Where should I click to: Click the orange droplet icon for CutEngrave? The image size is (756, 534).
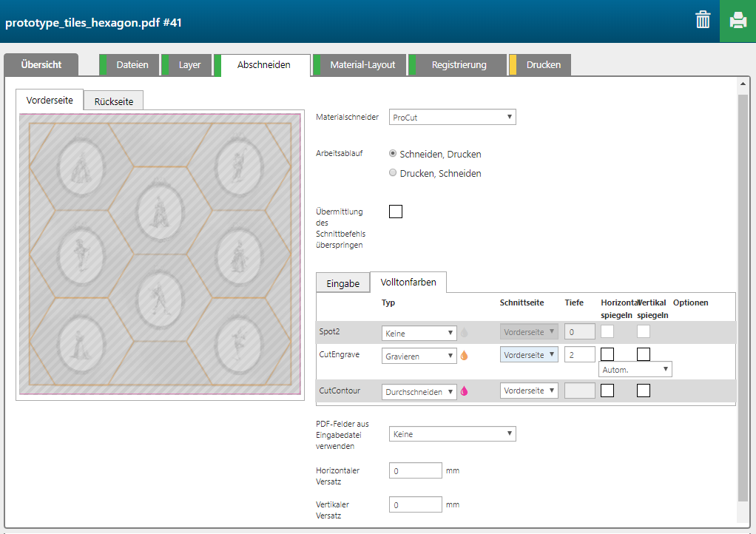pos(464,356)
